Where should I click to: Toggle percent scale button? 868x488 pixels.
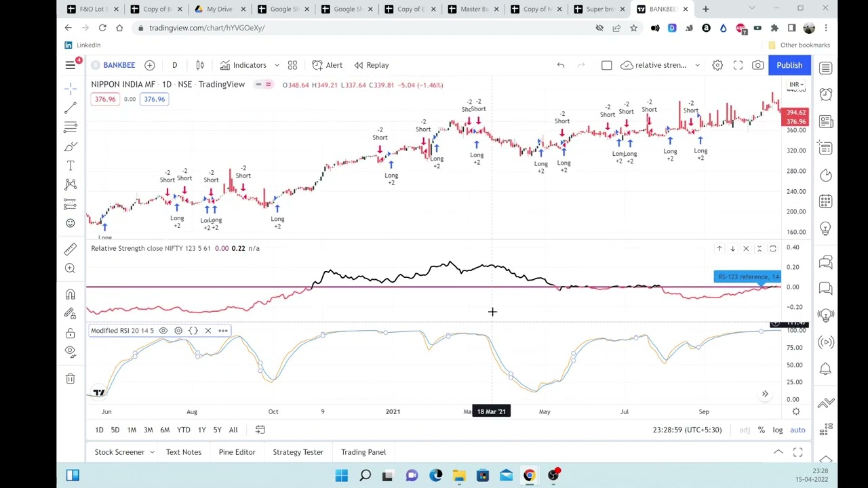point(762,430)
